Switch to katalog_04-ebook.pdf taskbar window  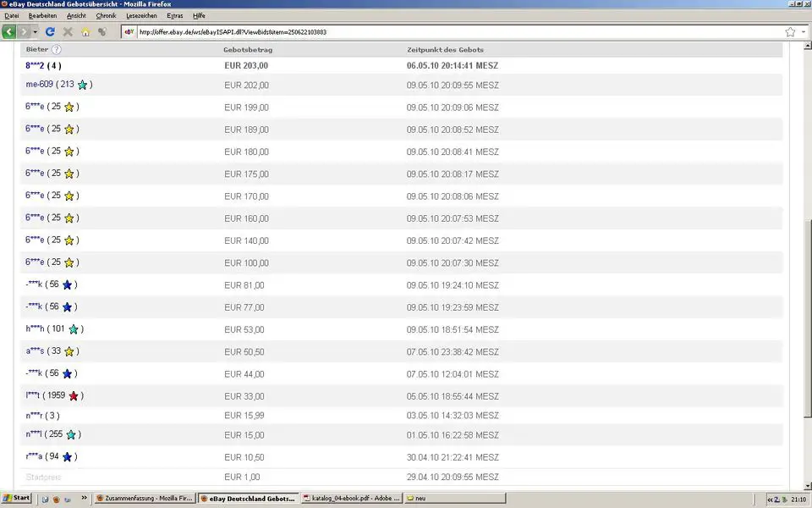coord(350,498)
